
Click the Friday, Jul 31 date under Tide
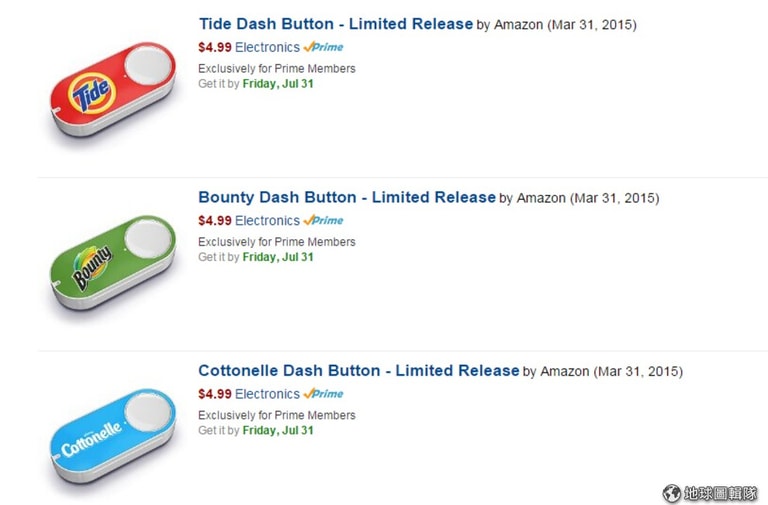click(278, 84)
